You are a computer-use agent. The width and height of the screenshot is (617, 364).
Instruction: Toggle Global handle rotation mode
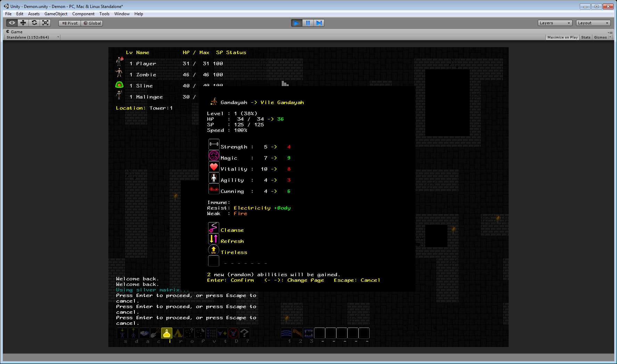92,23
